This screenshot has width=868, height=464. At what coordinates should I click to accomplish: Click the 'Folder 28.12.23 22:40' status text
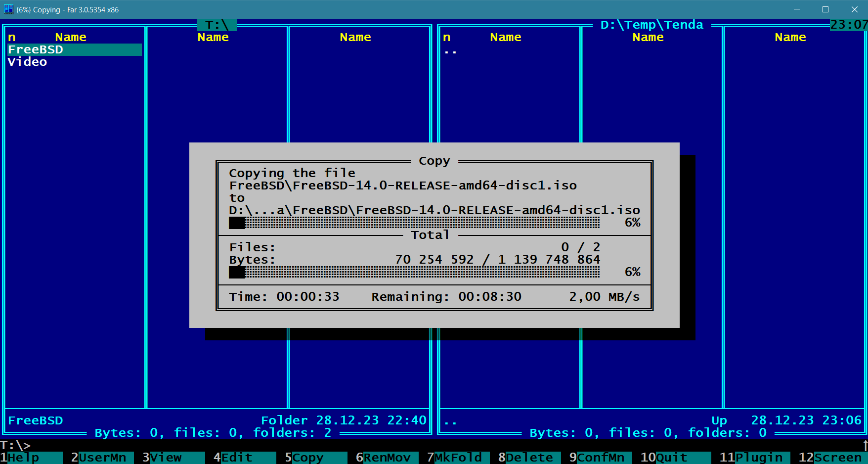pyautogui.click(x=344, y=420)
